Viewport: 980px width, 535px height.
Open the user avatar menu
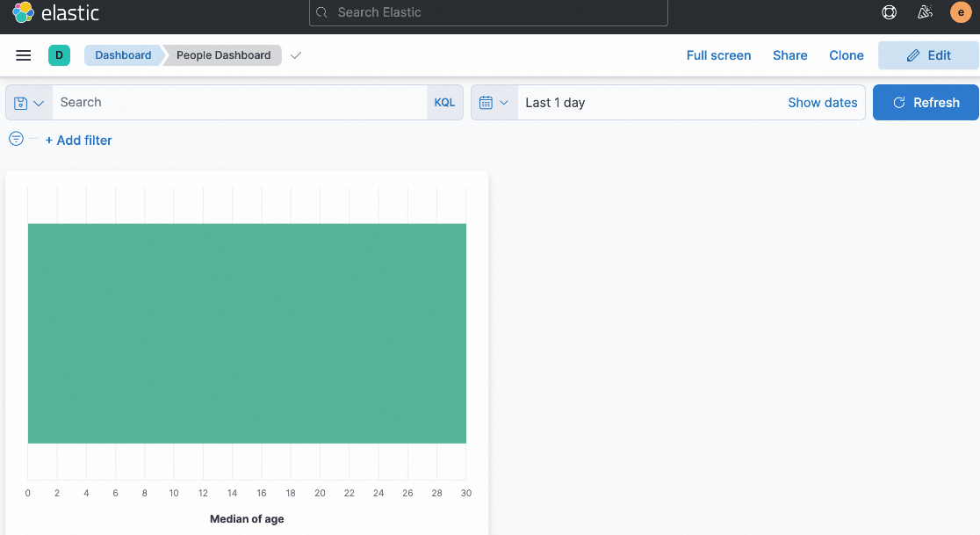[x=961, y=12]
